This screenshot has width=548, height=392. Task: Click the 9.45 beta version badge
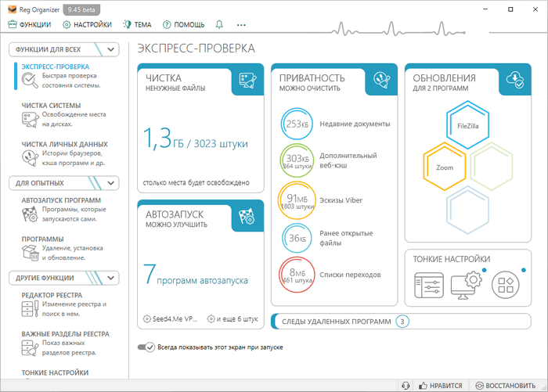click(81, 10)
